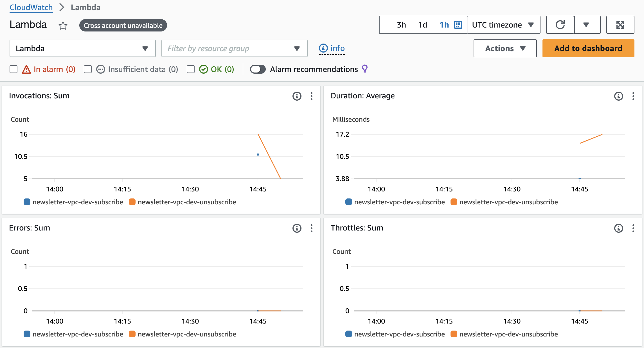
Task: Select the 1d time range
Action: click(422, 25)
